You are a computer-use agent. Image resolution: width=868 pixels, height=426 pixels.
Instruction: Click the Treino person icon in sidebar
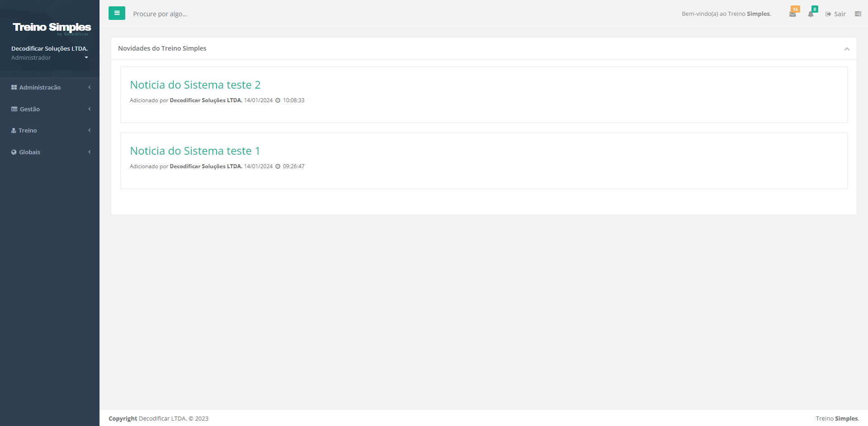coord(14,130)
